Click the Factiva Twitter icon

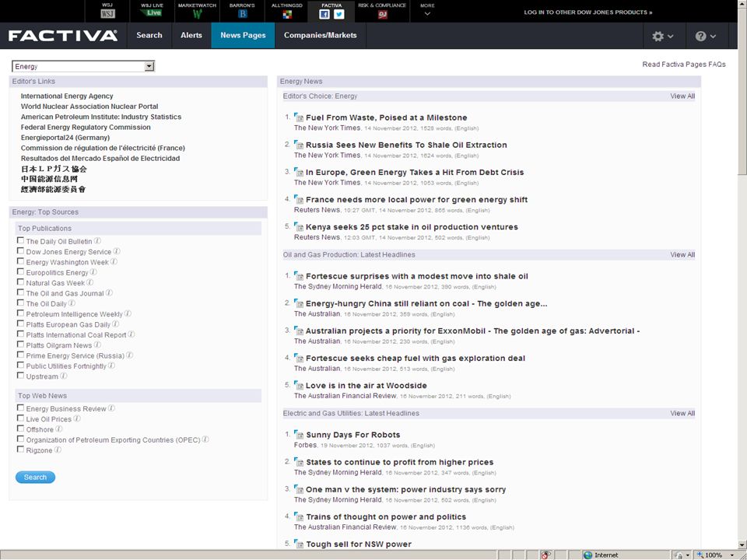pos(339,14)
